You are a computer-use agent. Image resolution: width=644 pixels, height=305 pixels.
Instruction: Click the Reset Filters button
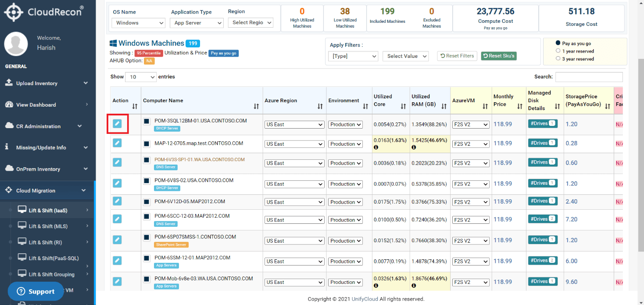point(457,56)
